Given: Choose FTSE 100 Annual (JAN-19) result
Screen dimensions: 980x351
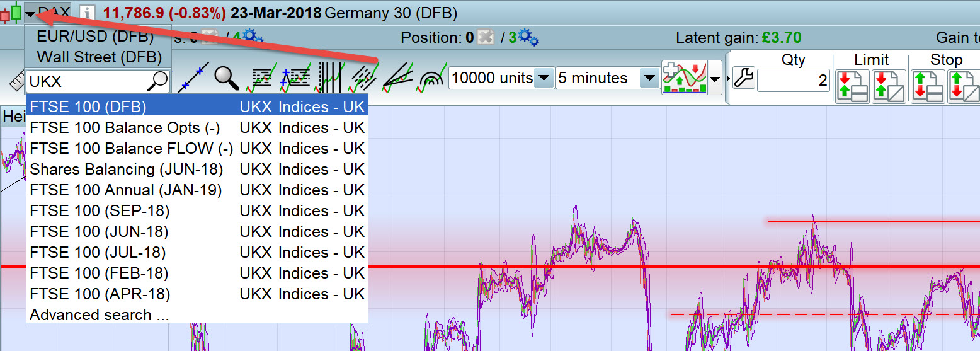Looking at the screenshot, I should (197, 190).
